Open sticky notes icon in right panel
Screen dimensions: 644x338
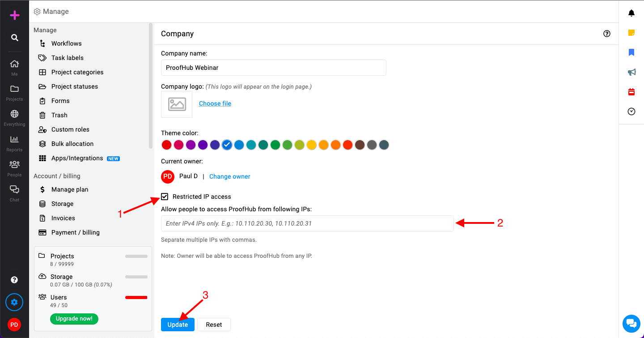coord(631,33)
